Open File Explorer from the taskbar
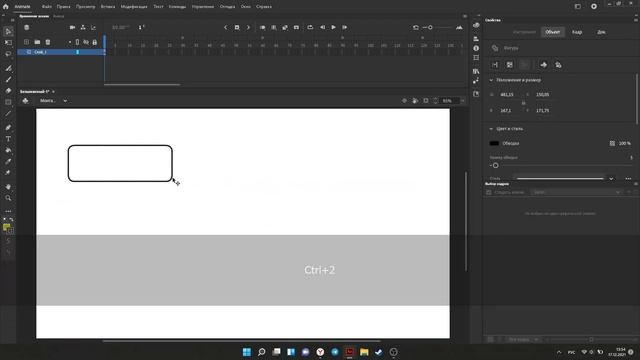This screenshot has width=640, height=360. 364,352
